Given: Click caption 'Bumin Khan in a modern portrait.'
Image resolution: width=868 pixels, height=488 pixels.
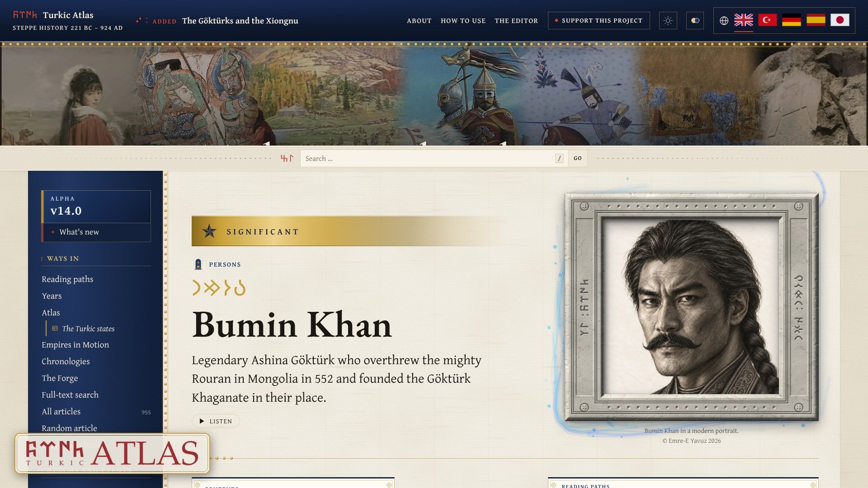Looking at the screenshot, I should (x=691, y=431).
